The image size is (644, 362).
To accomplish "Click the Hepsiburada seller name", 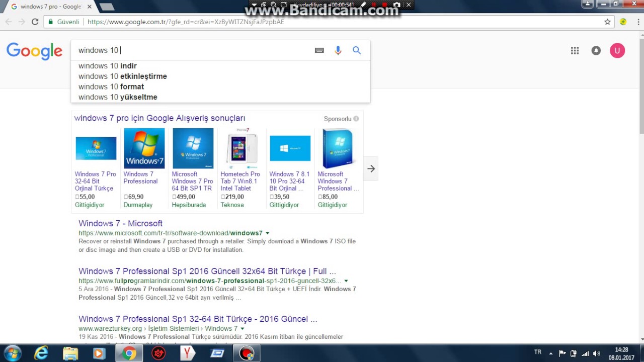I will point(189,205).
